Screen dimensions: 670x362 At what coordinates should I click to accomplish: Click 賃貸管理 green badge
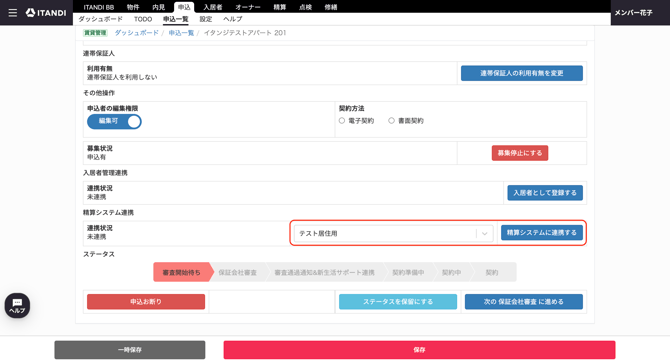click(x=95, y=33)
